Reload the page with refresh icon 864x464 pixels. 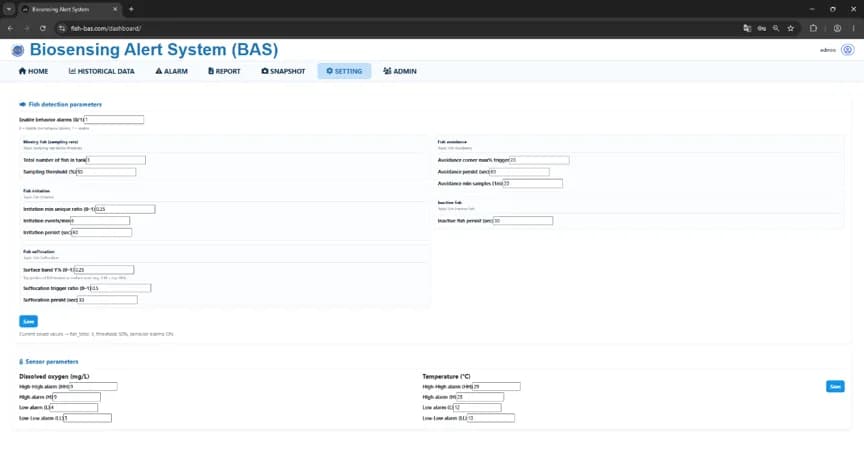pos(42,28)
